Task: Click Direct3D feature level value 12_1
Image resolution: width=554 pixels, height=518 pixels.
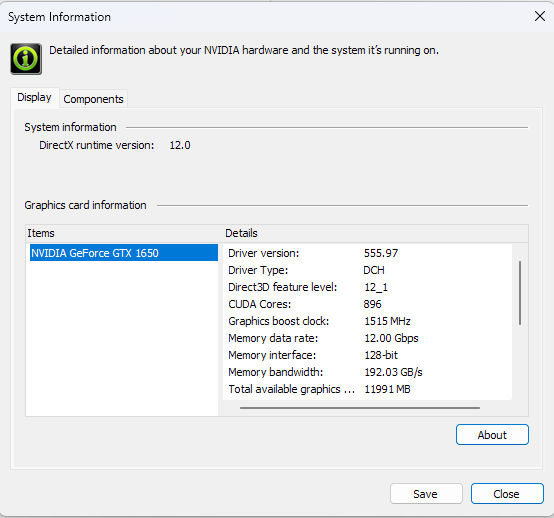Action: tap(376, 287)
